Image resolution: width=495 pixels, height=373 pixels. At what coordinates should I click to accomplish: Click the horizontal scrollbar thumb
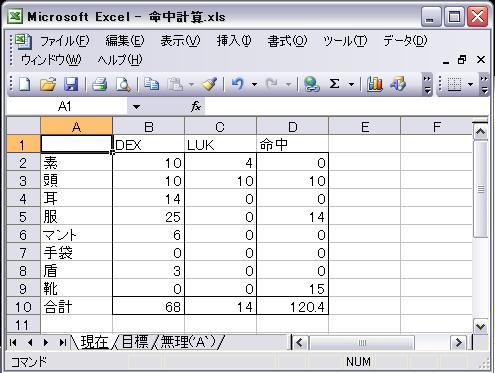tap(362, 343)
